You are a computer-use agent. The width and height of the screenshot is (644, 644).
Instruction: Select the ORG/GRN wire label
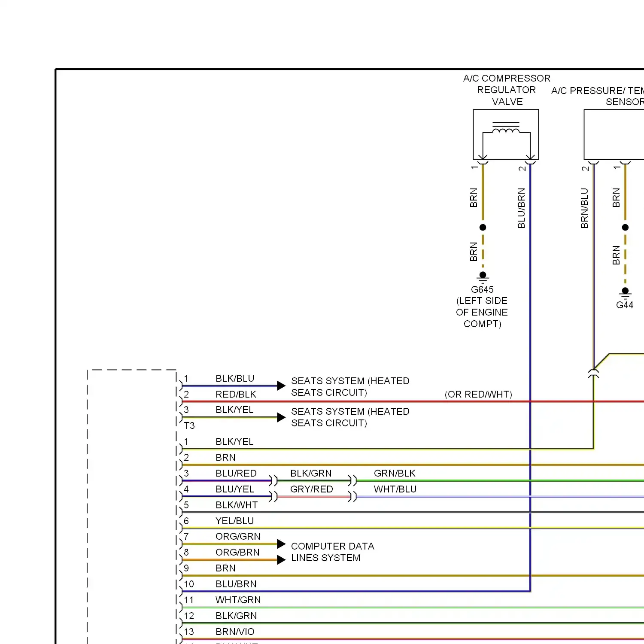[238, 536]
